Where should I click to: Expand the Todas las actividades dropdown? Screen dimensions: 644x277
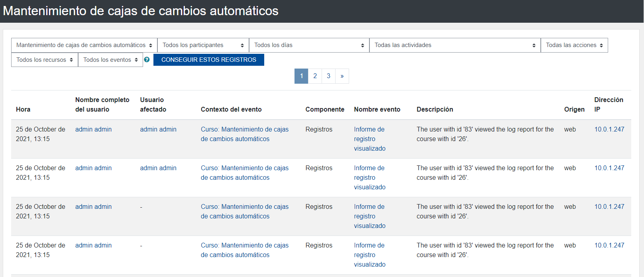click(455, 45)
